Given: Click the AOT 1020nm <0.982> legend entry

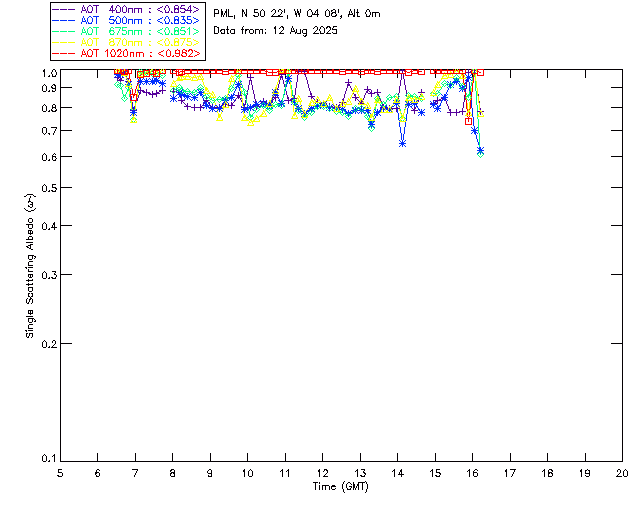Looking at the screenshot, I should point(127,53).
